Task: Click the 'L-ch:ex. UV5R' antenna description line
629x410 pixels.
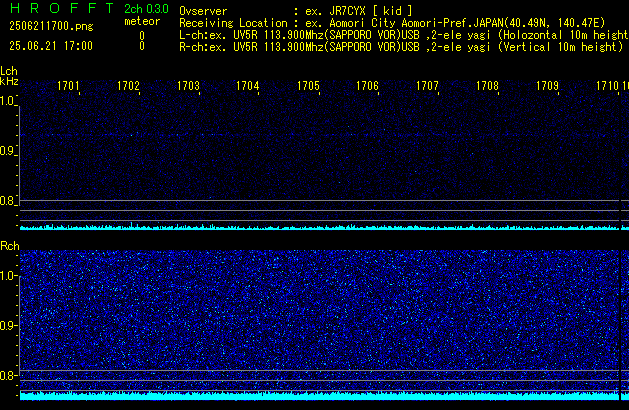Action: click(x=404, y=35)
